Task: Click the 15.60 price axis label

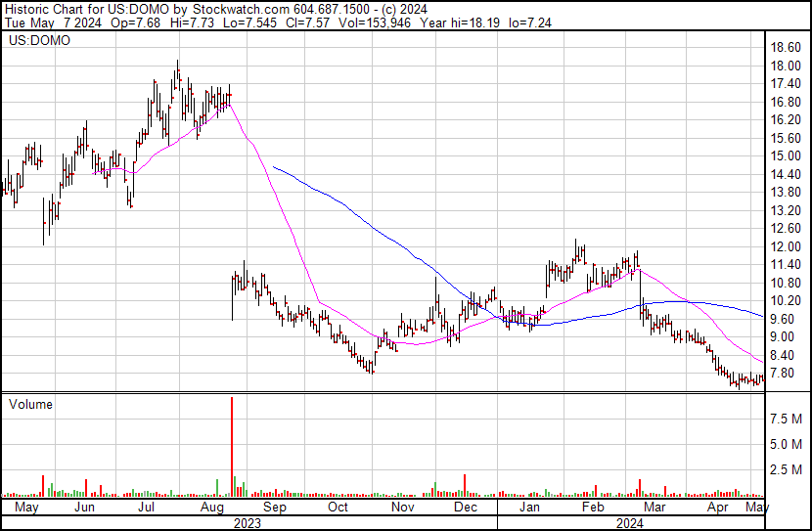Action: coord(786,138)
